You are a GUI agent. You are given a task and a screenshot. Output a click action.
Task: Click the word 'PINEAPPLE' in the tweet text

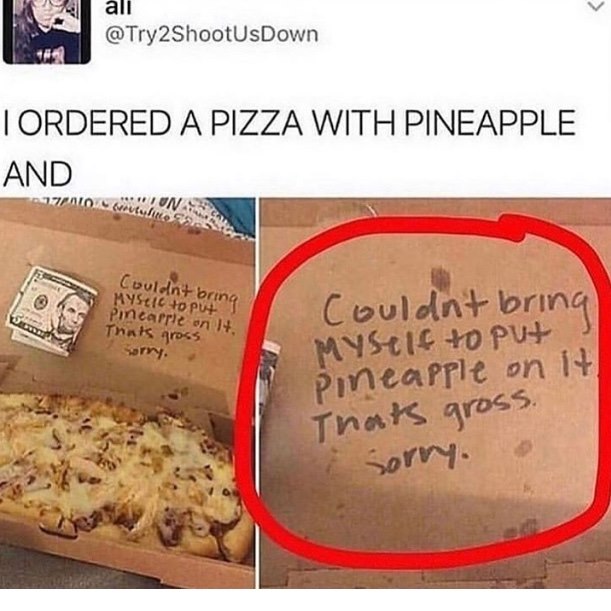tap(489, 122)
